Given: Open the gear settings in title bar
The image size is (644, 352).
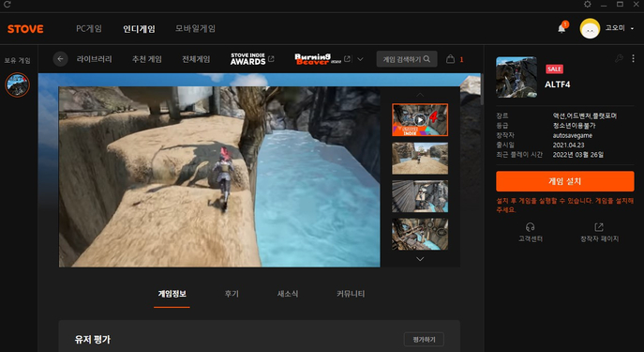Looking at the screenshot, I should 588,4.
